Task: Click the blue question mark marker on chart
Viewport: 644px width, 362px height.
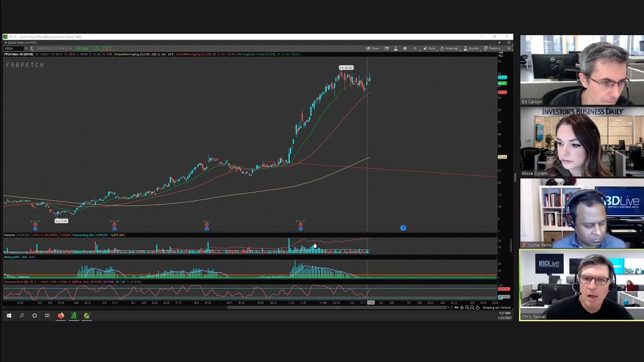Action: coord(403,228)
